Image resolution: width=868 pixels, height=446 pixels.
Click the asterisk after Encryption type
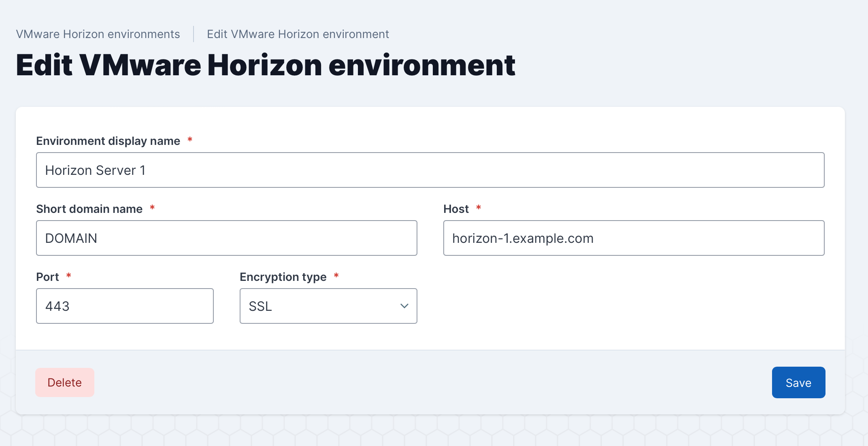point(336,276)
